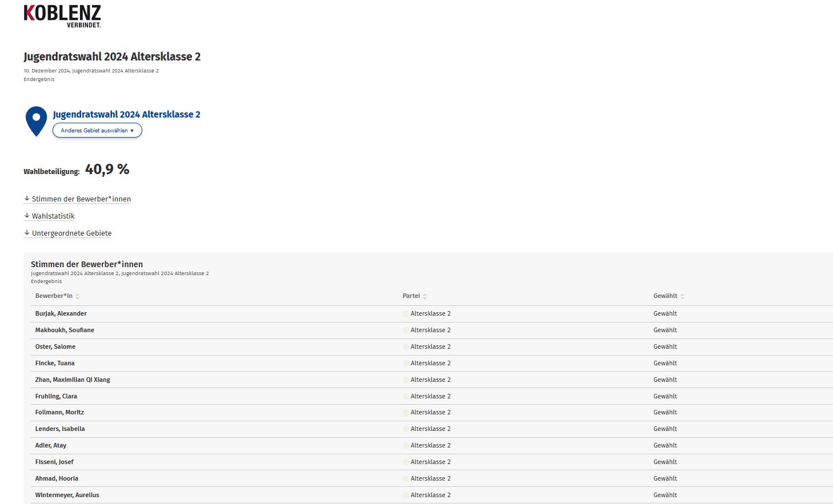This screenshot has height=504, width=833.
Task: Select the row for Makhoukh, Soufiane
Action: [65, 330]
